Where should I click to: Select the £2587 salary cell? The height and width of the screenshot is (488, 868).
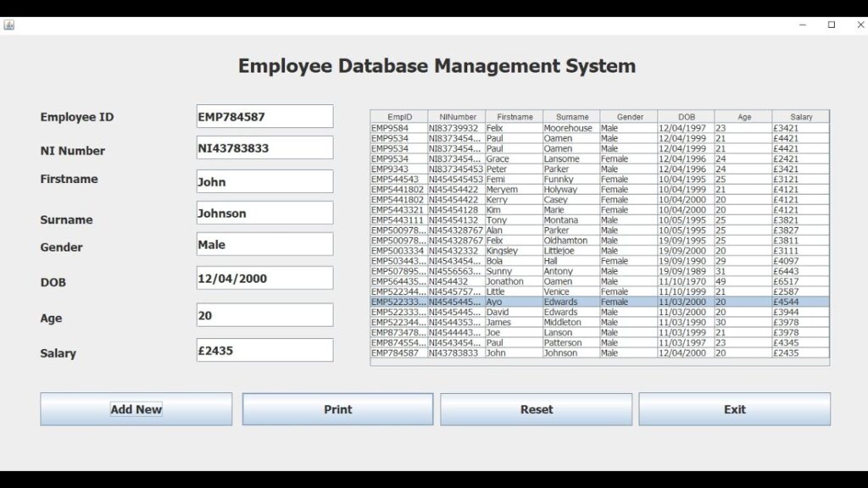[801, 291]
